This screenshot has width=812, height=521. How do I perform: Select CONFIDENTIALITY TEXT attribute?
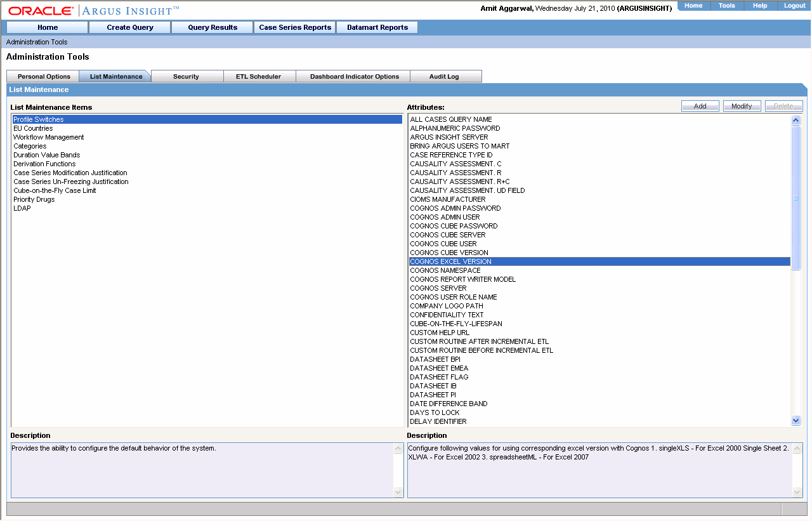[x=599, y=315]
